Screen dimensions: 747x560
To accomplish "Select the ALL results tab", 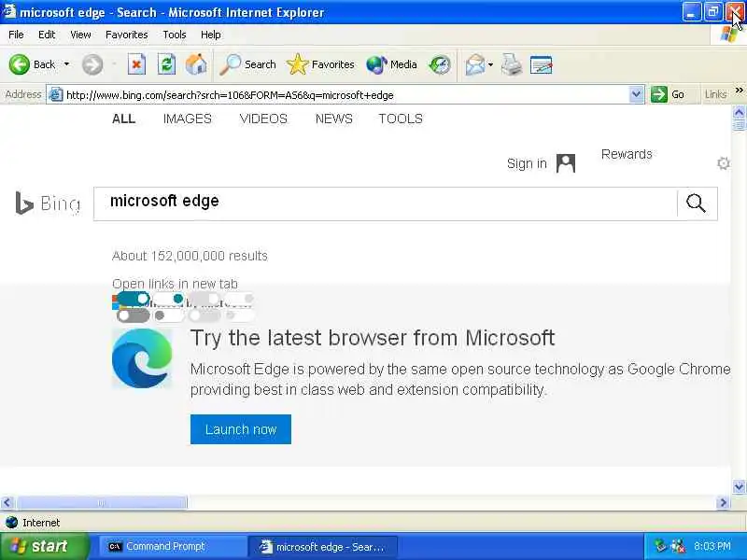I will click(x=124, y=119).
